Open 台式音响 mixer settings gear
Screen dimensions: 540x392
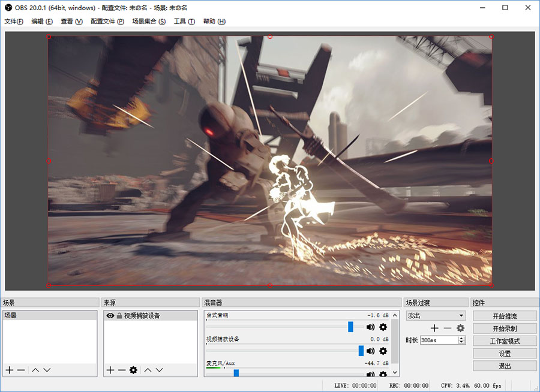click(x=383, y=327)
